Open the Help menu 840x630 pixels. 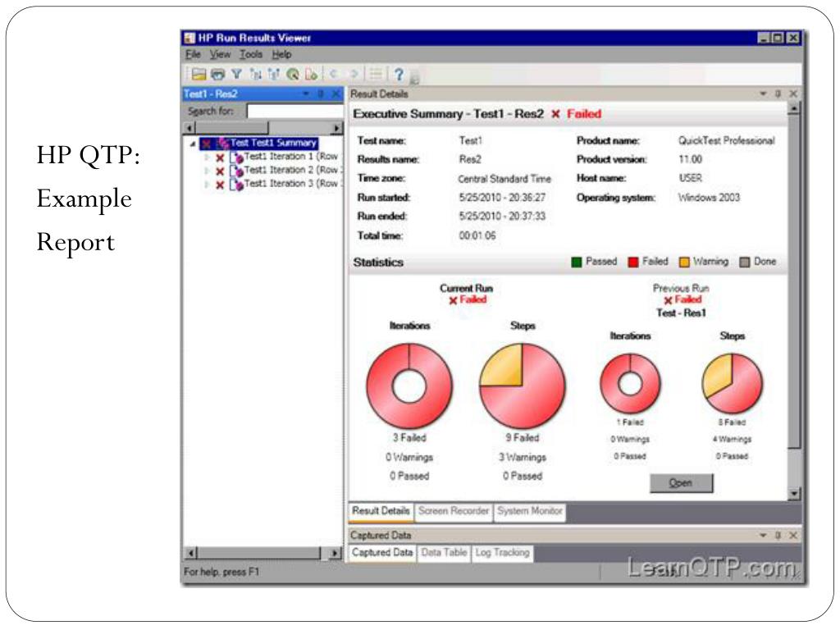281,54
